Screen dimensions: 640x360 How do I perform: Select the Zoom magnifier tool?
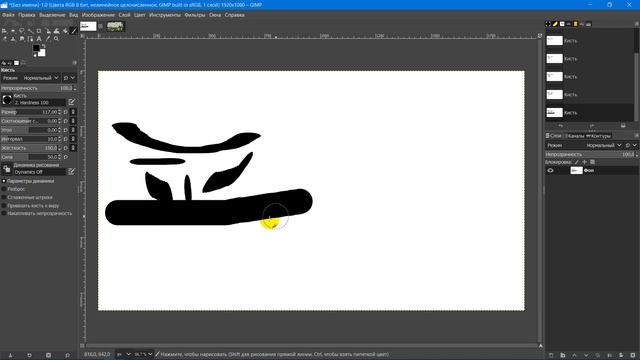point(56,39)
